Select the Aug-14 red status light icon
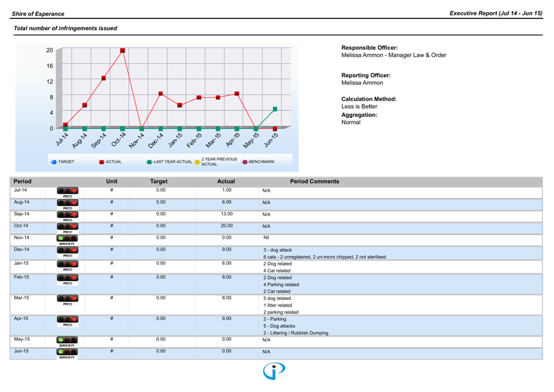The height and width of the screenshot is (392, 554). click(67, 203)
